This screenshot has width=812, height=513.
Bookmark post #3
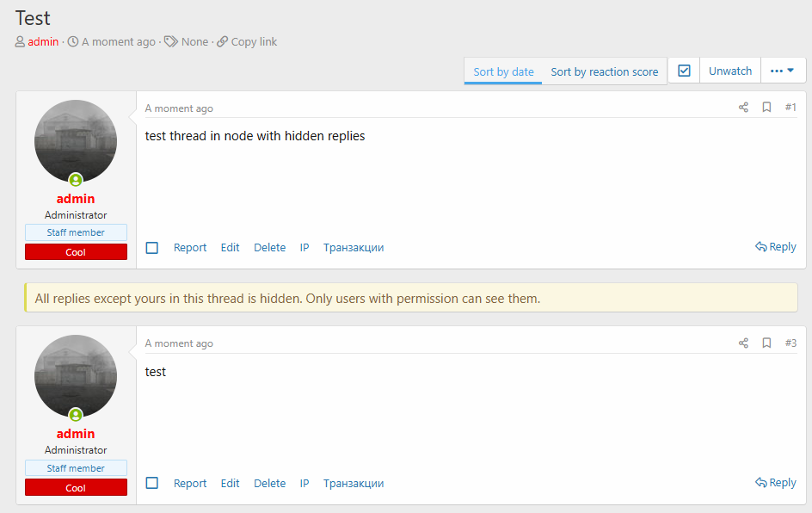tap(766, 343)
